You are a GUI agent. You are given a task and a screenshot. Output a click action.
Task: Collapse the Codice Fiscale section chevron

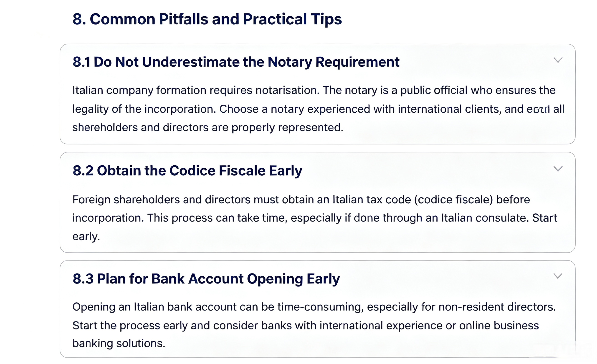(558, 169)
